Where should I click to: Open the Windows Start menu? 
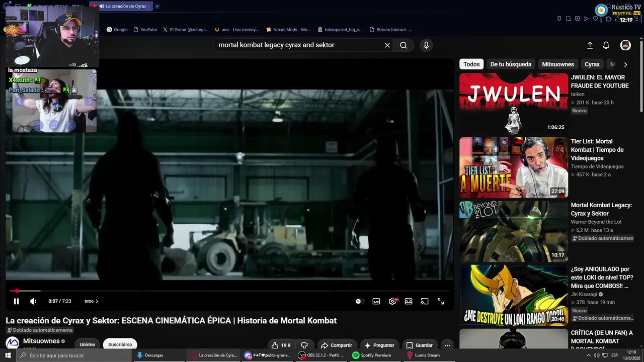(x=8, y=355)
